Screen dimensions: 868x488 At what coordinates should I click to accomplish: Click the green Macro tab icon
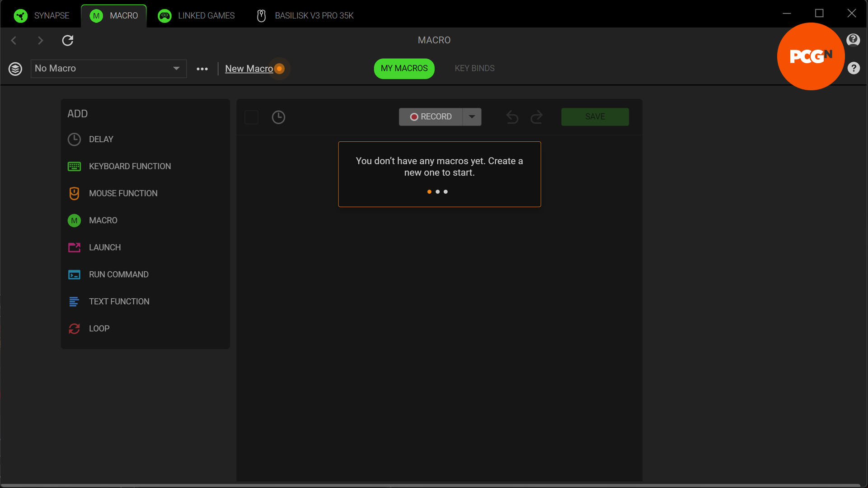coord(96,16)
